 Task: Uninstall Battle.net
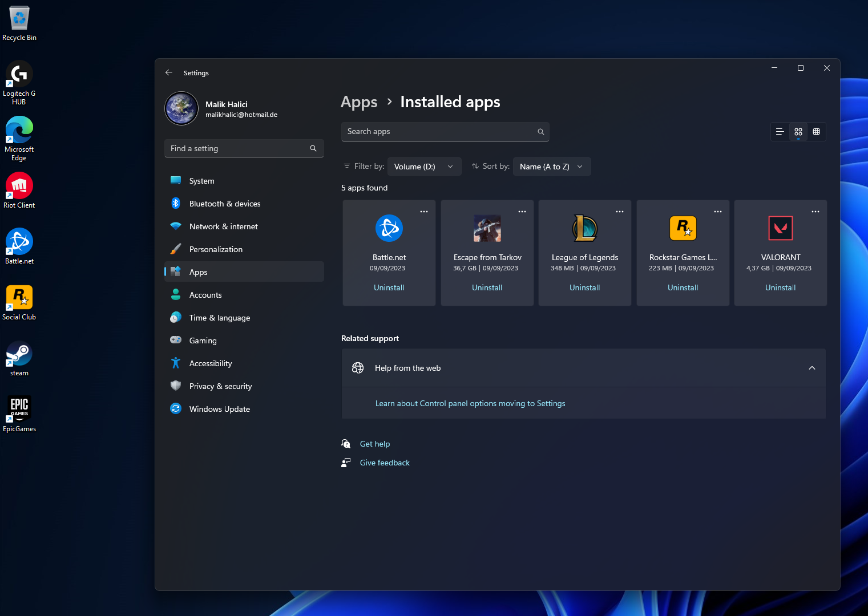[389, 287]
